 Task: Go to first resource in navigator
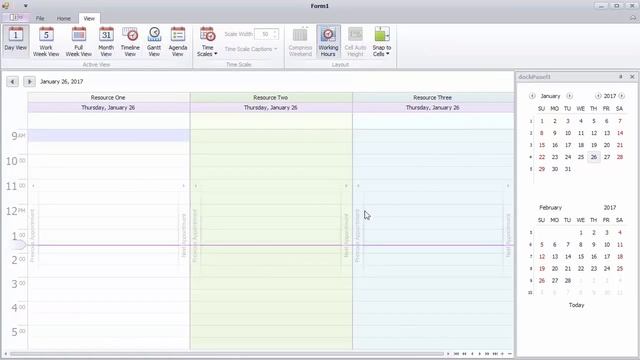(x=456, y=354)
